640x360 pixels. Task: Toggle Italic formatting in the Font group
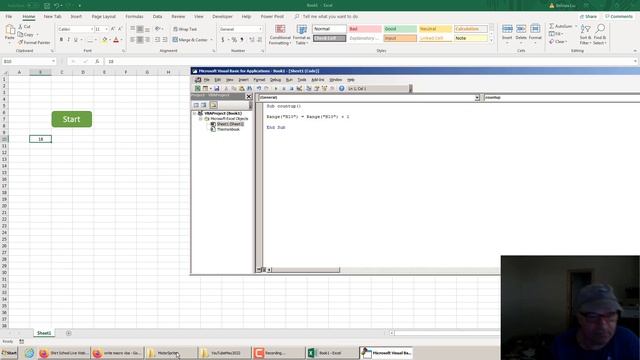point(68,40)
